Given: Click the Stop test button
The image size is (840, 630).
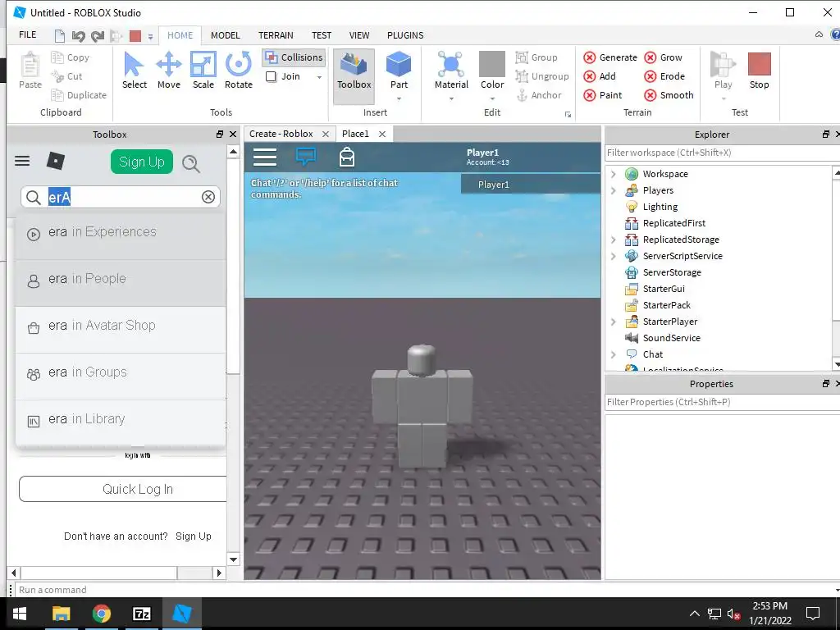Looking at the screenshot, I should tap(759, 71).
